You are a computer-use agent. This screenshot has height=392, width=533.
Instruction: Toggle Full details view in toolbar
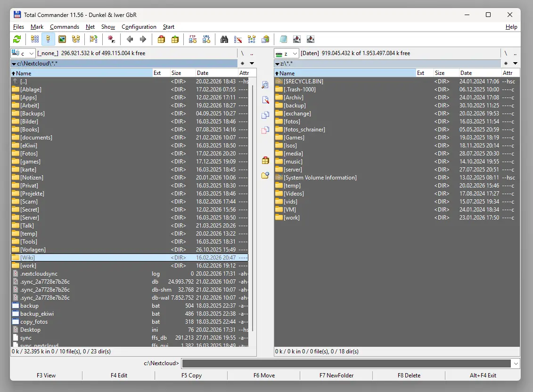(35, 40)
